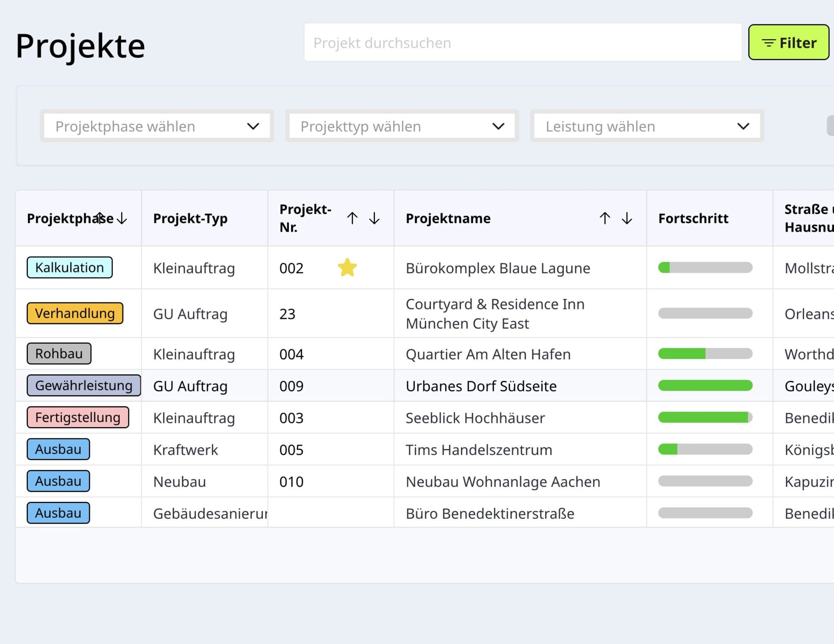The height and width of the screenshot is (644, 834).
Task: Click the sort arrow next to Projektphase
Action: coord(122,219)
